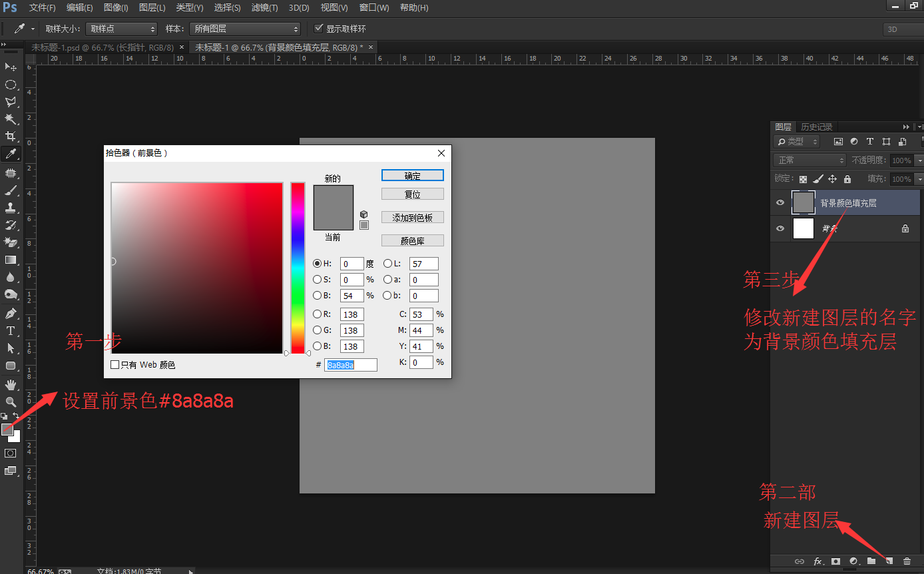Select the Crop tool
Screen dimensions: 924x574
[x=11, y=137]
